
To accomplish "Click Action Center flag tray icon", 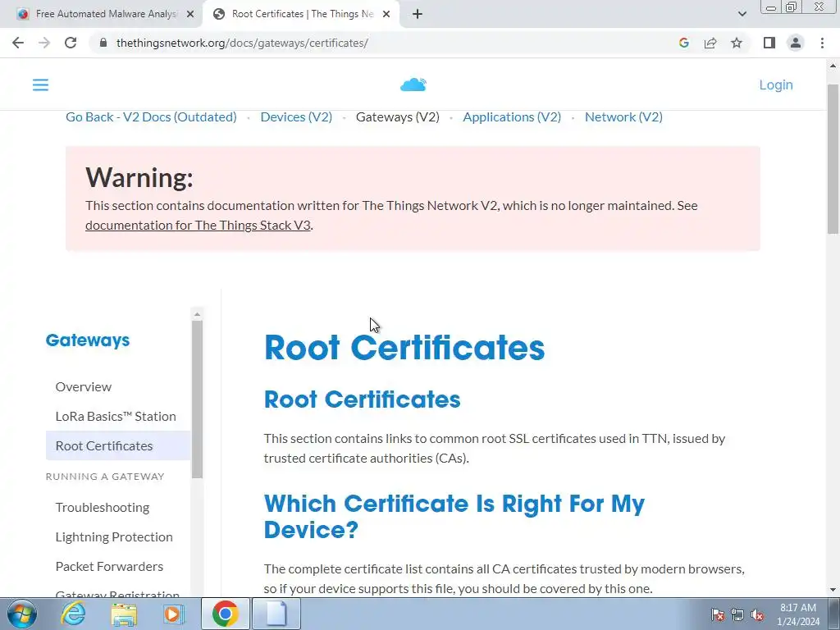I will [718, 614].
